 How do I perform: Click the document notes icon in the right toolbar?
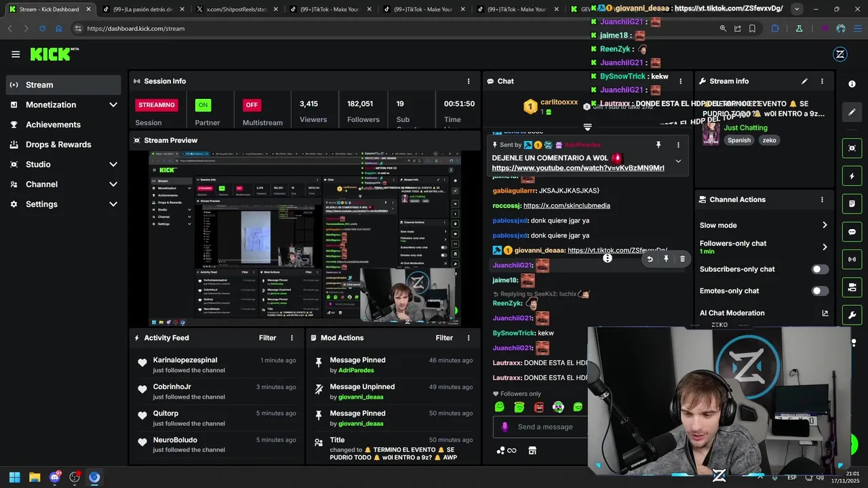(x=852, y=204)
